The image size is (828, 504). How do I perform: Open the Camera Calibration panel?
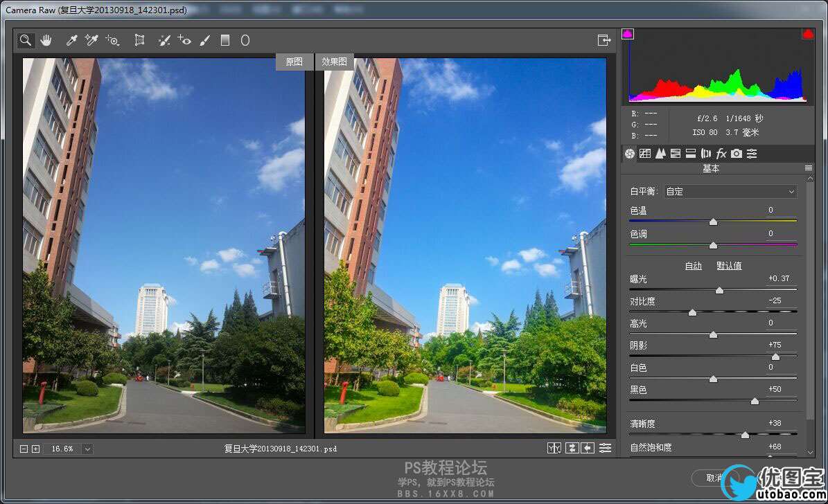[737, 154]
